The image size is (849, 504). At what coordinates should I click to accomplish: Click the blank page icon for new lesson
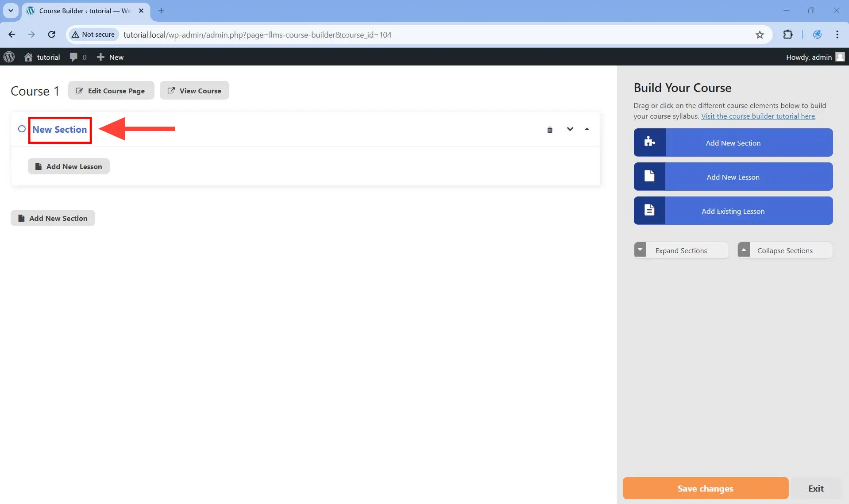649,176
